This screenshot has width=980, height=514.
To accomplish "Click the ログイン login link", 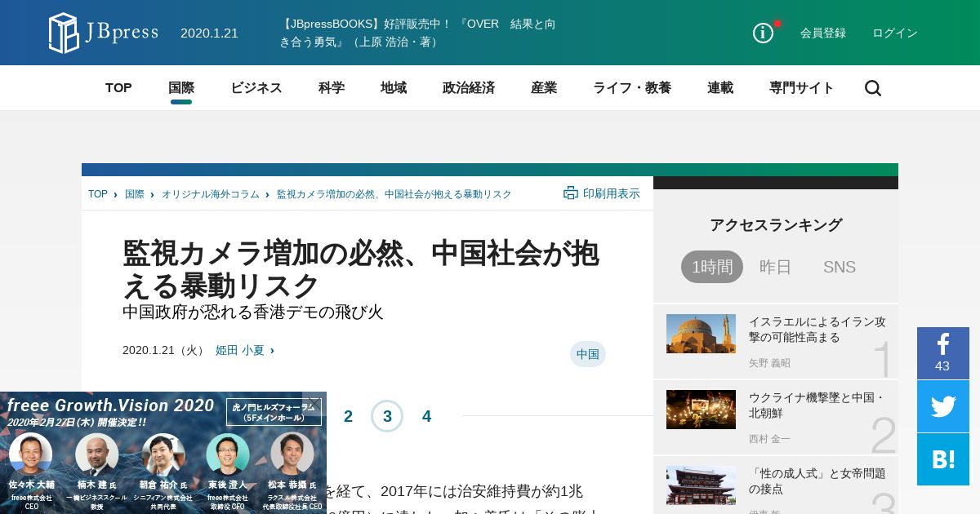I will (x=895, y=33).
